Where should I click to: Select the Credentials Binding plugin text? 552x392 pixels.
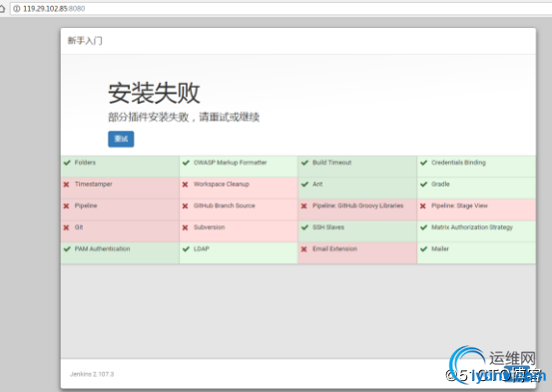pyautogui.click(x=458, y=163)
